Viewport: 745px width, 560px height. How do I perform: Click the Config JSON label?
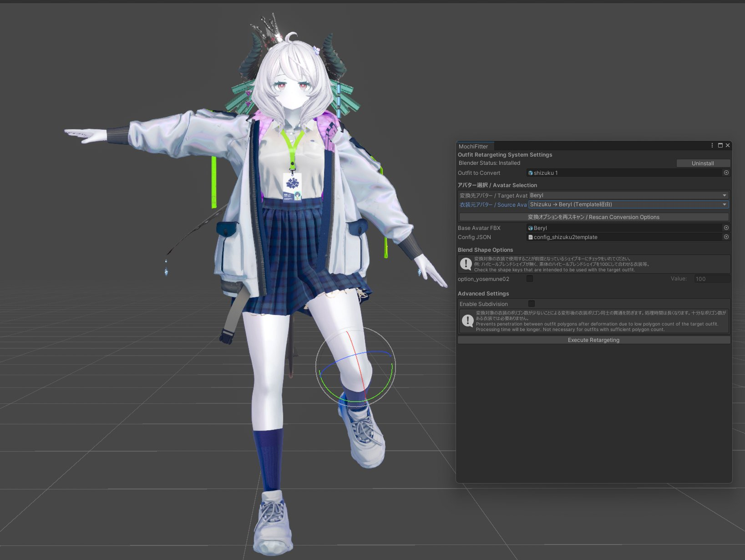pyautogui.click(x=474, y=237)
